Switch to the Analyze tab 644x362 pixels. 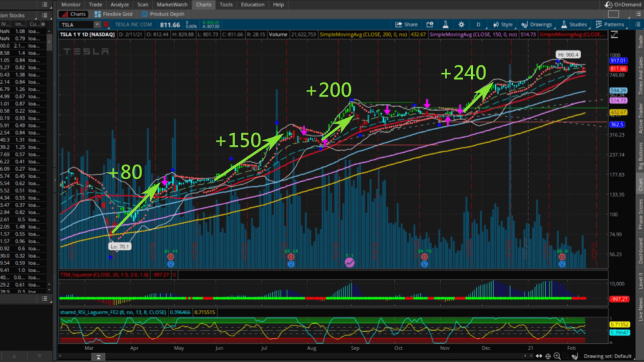(x=119, y=4)
